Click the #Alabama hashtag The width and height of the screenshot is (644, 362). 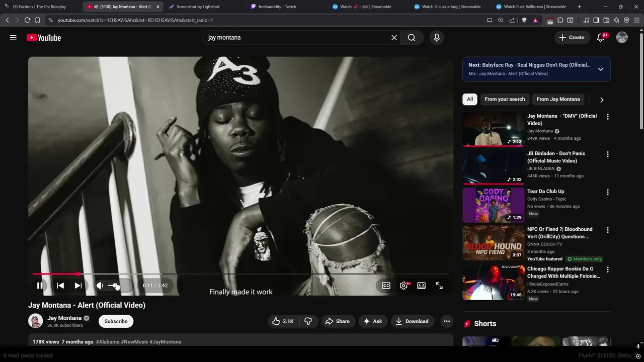coord(108,342)
